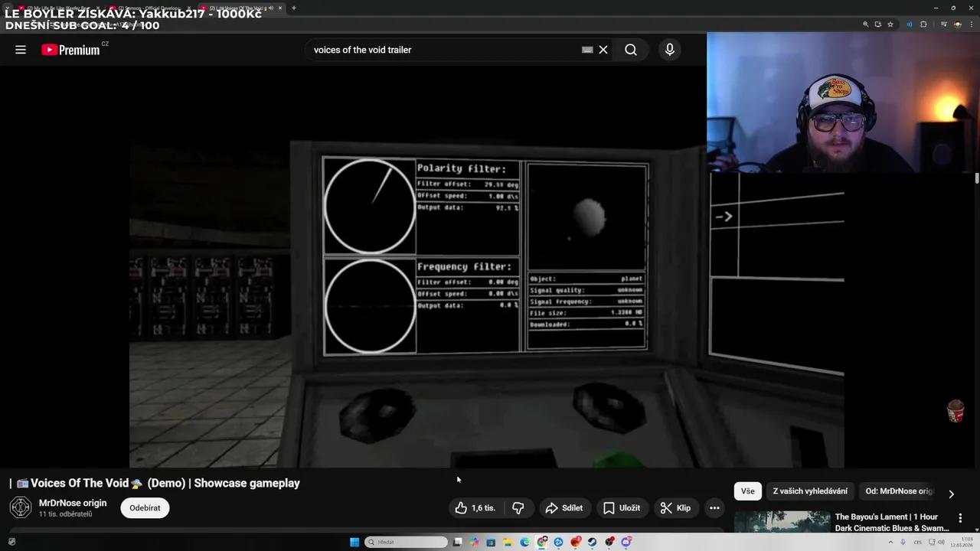The height and width of the screenshot is (551, 980).
Task: Open The Bayou's Lament video thumbnail
Action: [782, 521]
